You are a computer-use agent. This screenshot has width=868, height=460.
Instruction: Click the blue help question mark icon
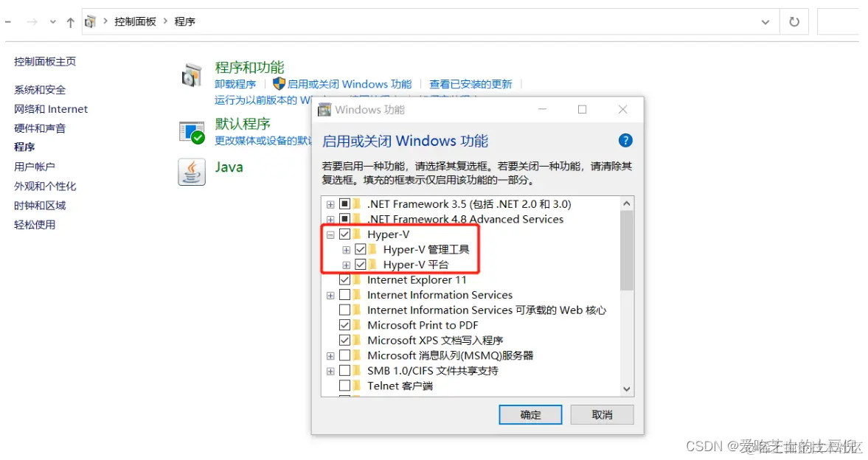click(x=625, y=141)
